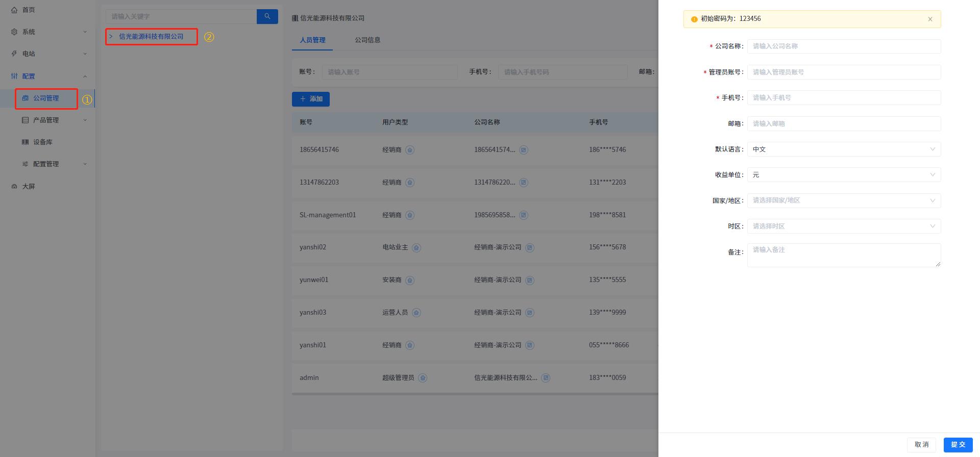
Task: Open the 收益单位 dropdown
Action: click(x=843, y=175)
